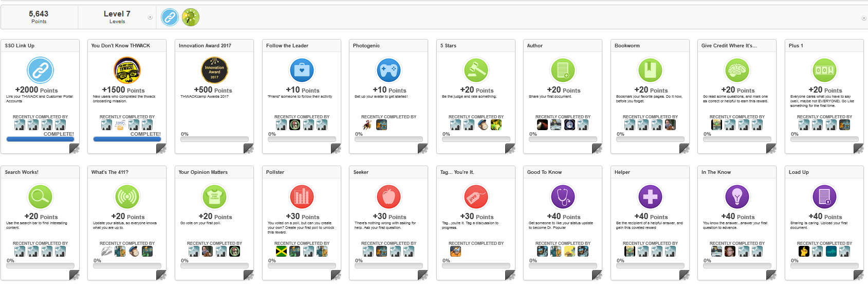Click the earned green lightbulb badge in header
The image size is (868, 287).
(191, 17)
